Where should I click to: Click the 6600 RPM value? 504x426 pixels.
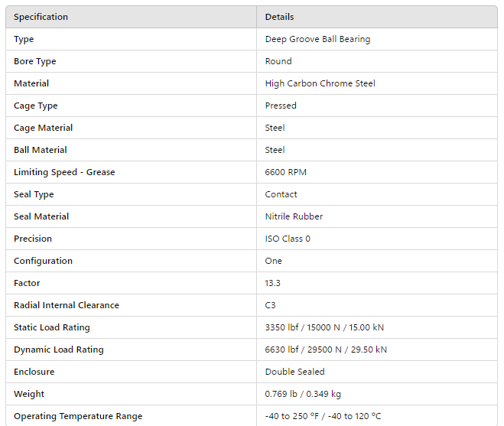click(286, 172)
